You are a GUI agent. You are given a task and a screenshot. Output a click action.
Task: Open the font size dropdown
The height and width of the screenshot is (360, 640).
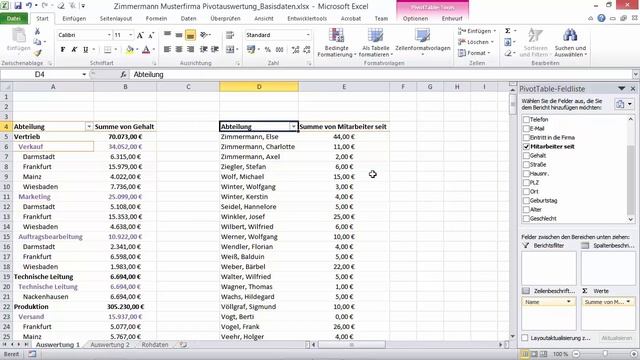(131, 35)
